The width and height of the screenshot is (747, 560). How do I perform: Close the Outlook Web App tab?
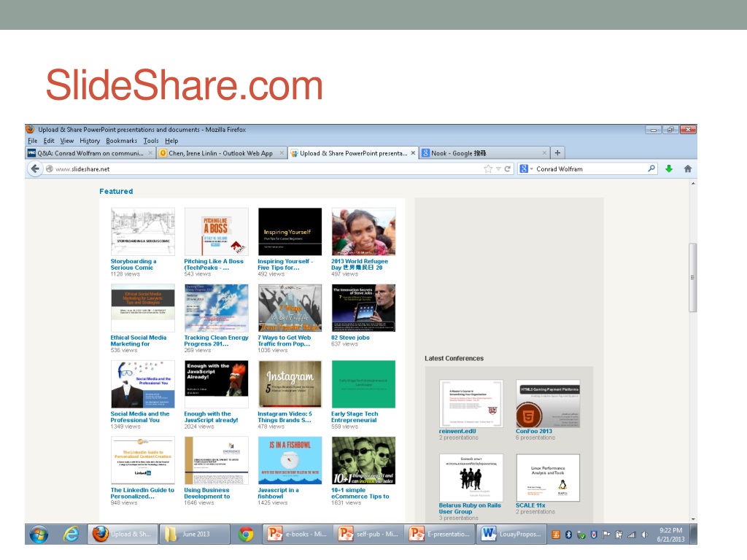(282, 153)
